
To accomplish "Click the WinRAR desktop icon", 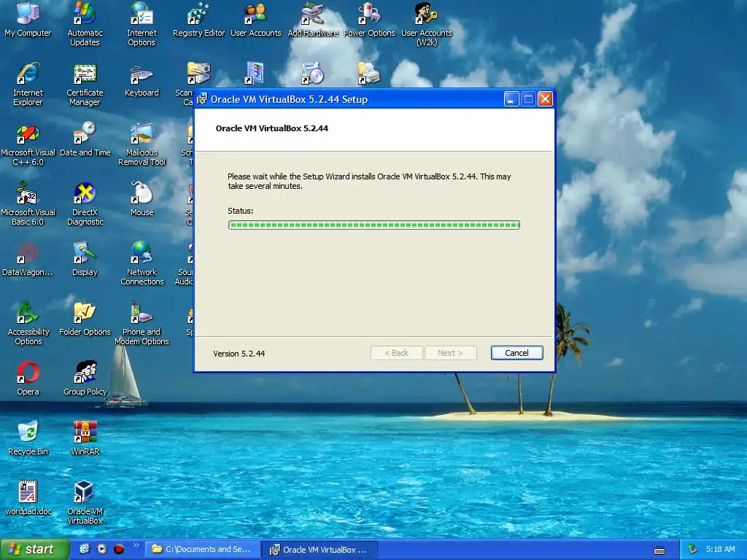I will [x=85, y=438].
